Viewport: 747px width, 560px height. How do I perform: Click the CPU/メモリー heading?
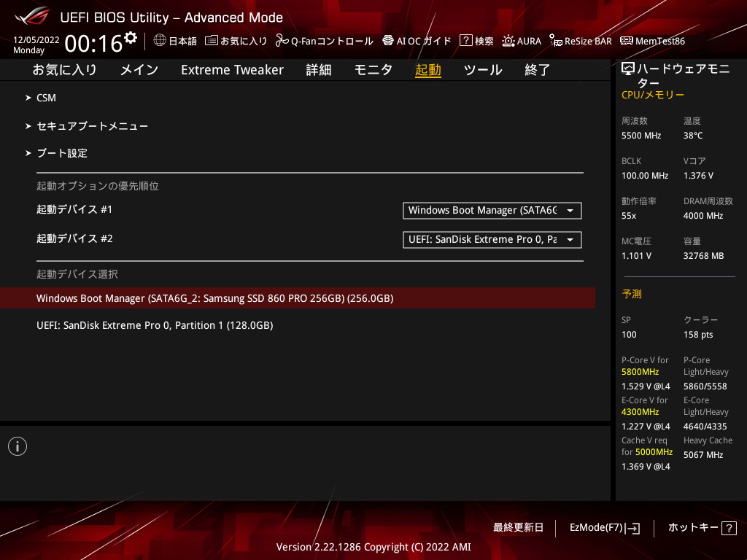pyautogui.click(x=653, y=95)
